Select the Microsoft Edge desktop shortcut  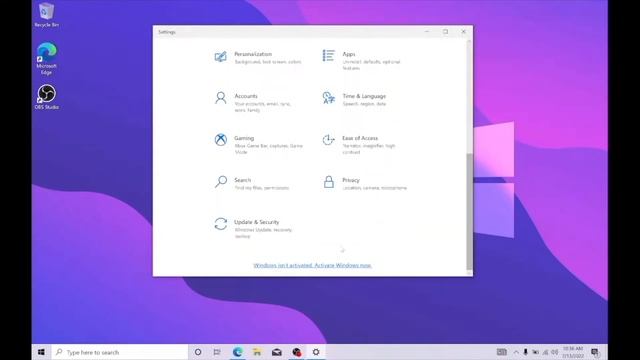coord(46,59)
